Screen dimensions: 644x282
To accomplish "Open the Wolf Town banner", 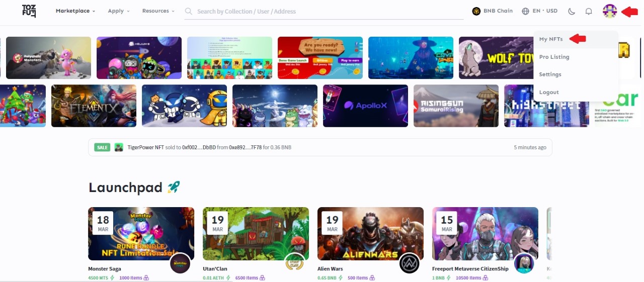I will tap(496, 58).
